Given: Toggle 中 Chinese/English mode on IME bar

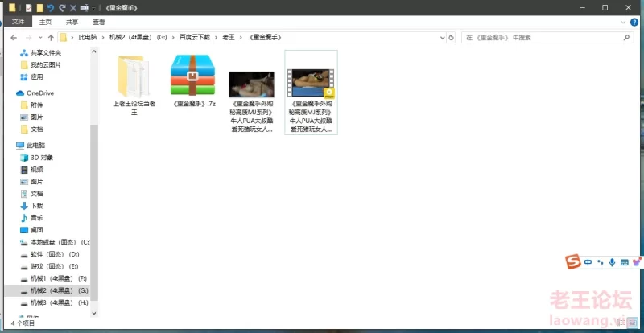Looking at the screenshot, I should click(x=588, y=262).
